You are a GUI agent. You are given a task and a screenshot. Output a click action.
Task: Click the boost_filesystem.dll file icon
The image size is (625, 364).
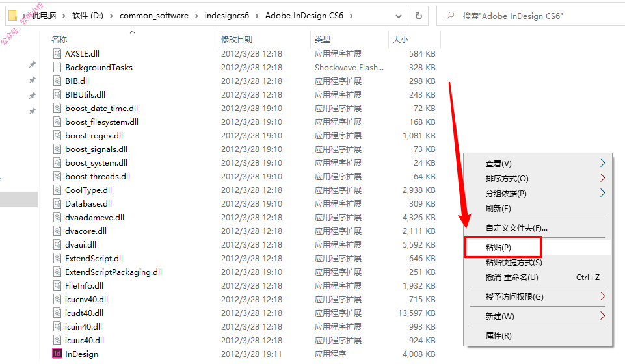57,122
